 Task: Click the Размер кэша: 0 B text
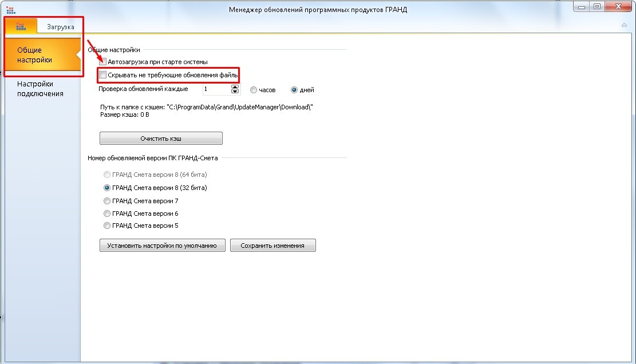(125, 114)
